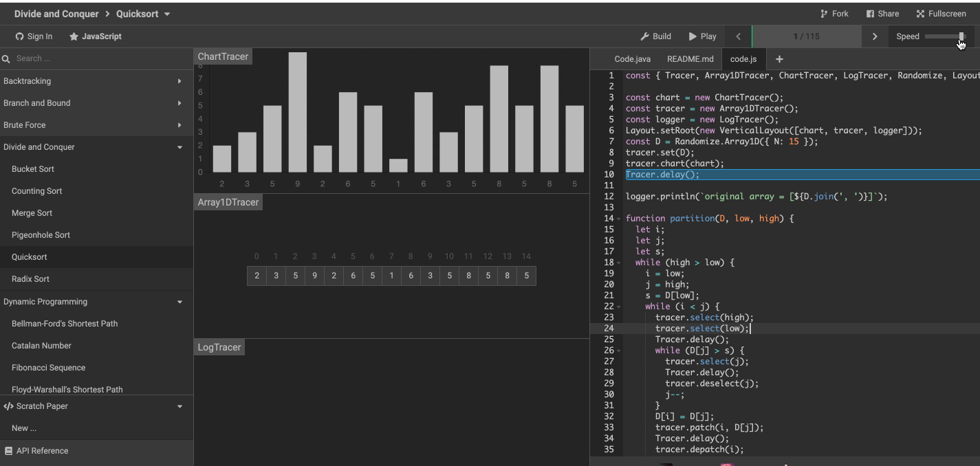The image size is (980, 466).
Task: Click the 1 / 115 progress bar
Action: pyautogui.click(x=806, y=36)
